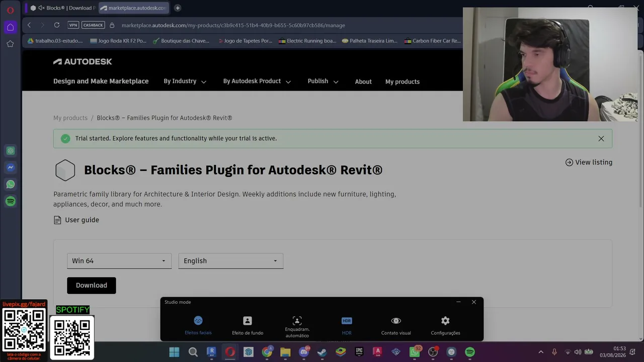Select Efeitos faciais in Studio mode

point(198,325)
